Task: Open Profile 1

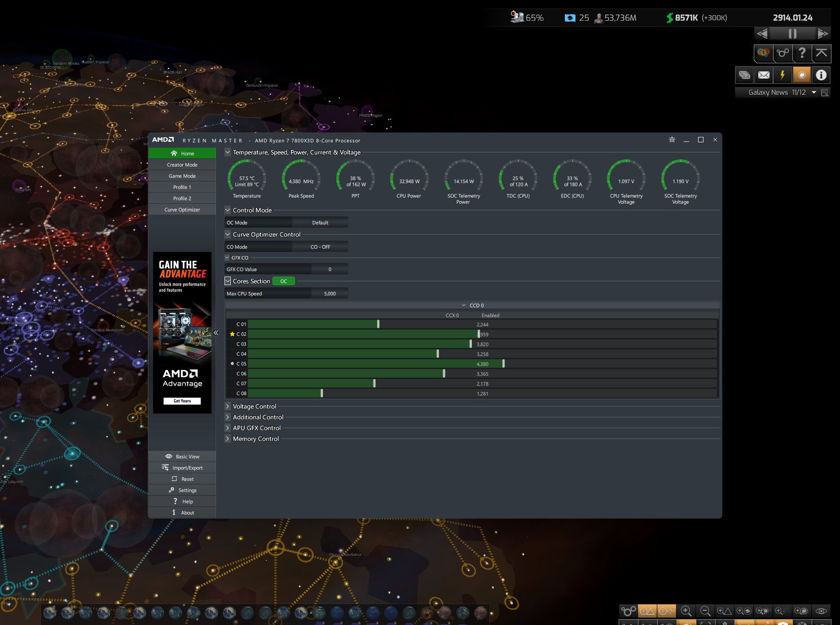Action: pyautogui.click(x=182, y=187)
